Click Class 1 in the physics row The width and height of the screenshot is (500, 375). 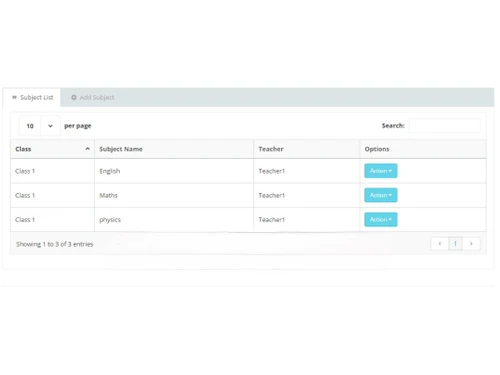pyautogui.click(x=25, y=220)
